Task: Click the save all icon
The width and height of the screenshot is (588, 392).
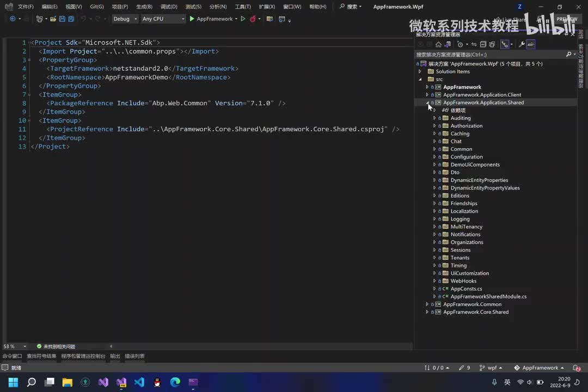Action: click(71, 19)
